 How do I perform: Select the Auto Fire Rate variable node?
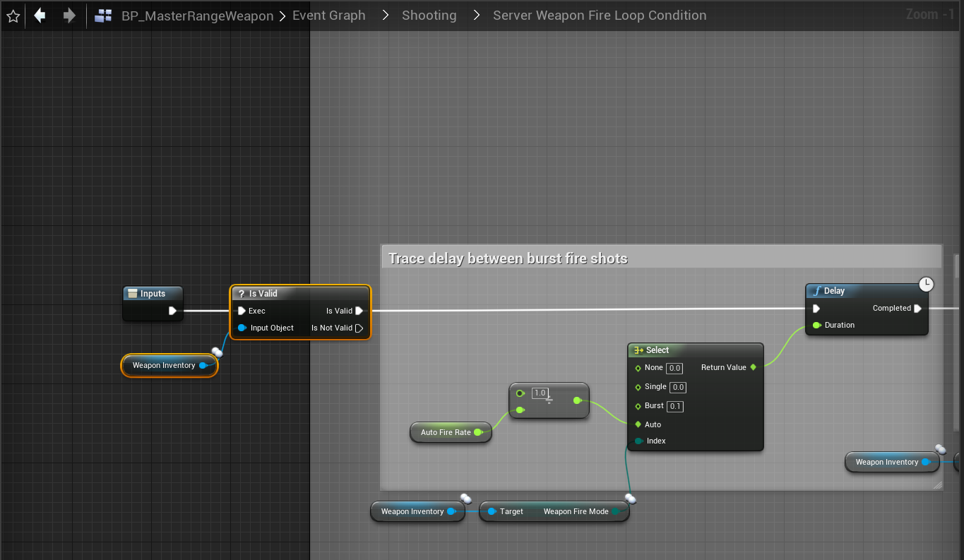point(446,432)
